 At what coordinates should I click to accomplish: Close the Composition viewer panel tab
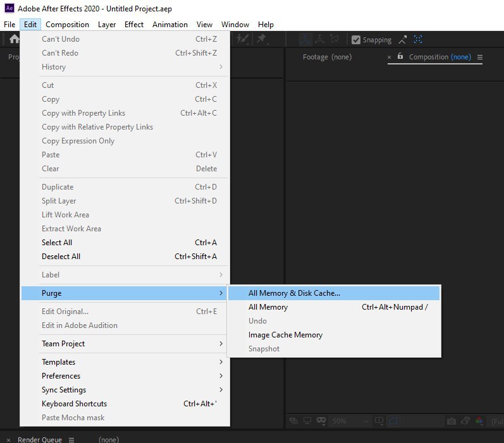(389, 57)
